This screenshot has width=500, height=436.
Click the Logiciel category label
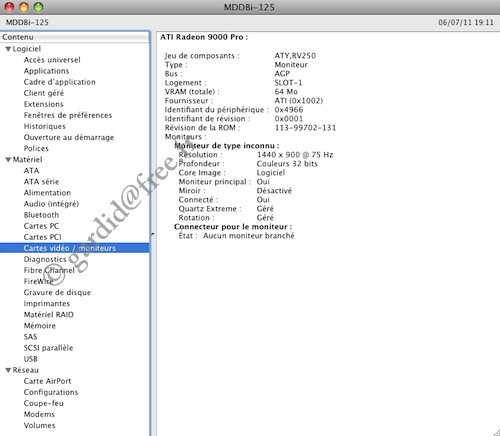[27, 49]
